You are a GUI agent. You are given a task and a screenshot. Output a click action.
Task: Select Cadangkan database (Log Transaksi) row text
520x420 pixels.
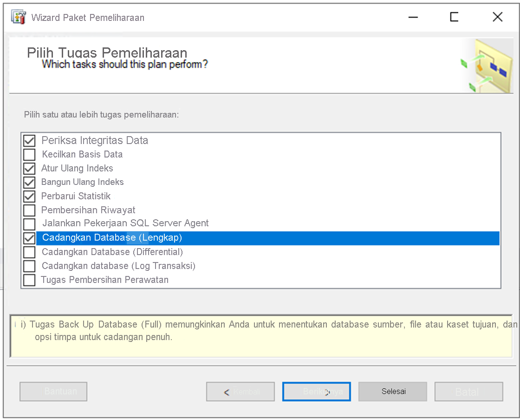118,266
